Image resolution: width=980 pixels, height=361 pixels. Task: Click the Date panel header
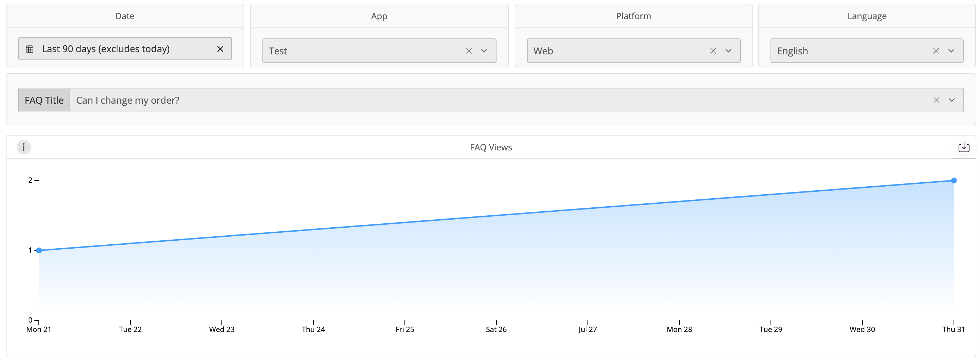[125, 16]
